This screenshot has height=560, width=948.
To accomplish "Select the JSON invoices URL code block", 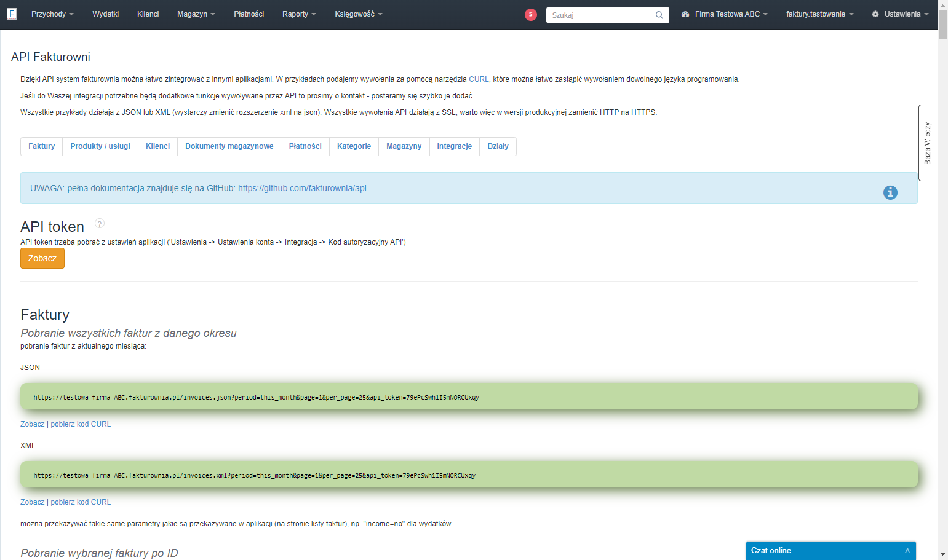I will click(469, 397).
